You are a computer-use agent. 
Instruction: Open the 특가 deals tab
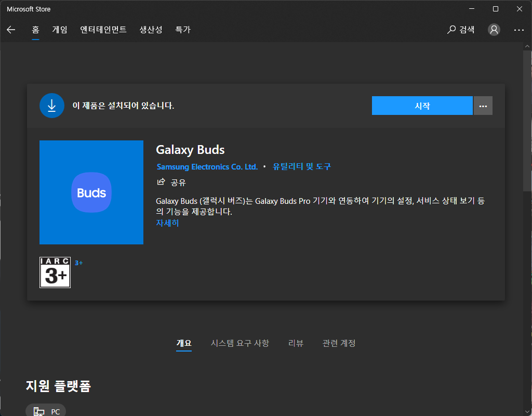[183, 30]
